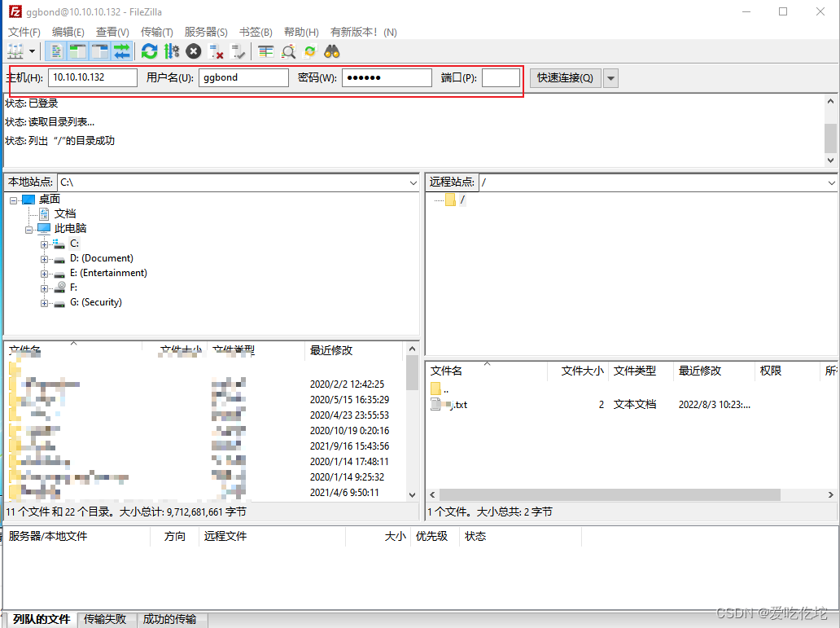Open the 有新版本！(N) menu

point(363,33)
